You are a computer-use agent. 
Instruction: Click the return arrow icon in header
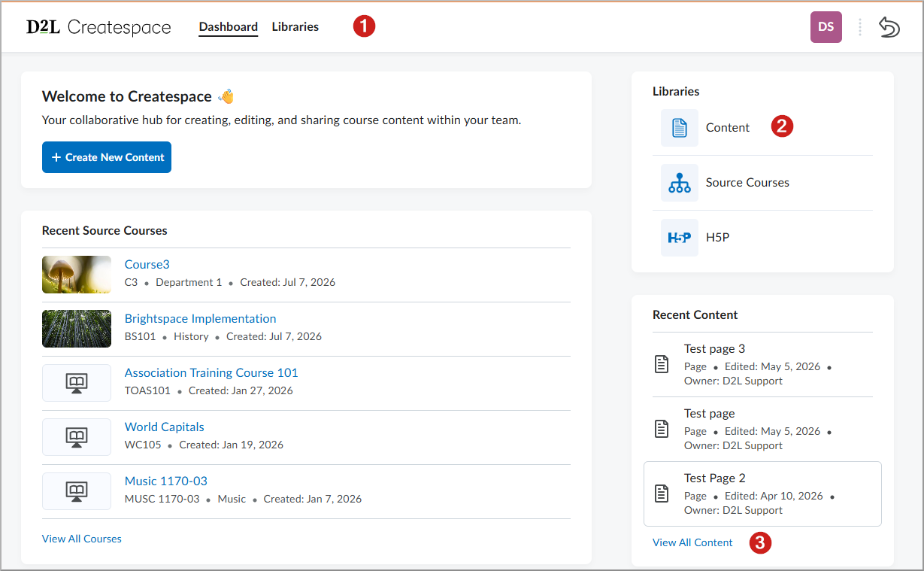[x=889, y=27]
